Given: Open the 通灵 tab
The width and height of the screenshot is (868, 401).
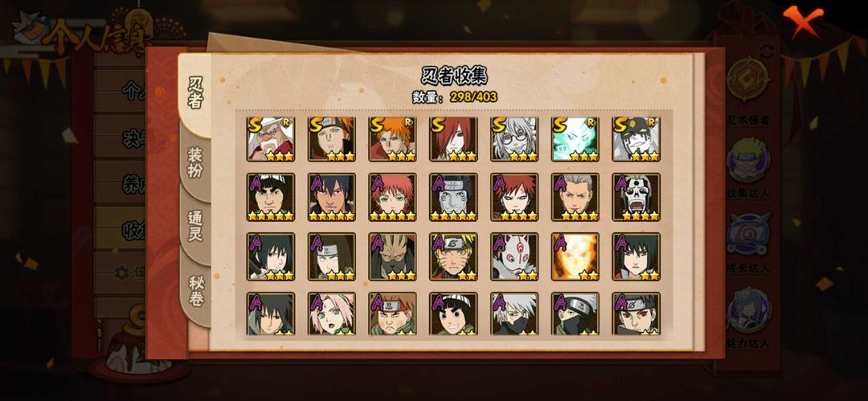Looking at the screenshot, I should pos(194,226).
